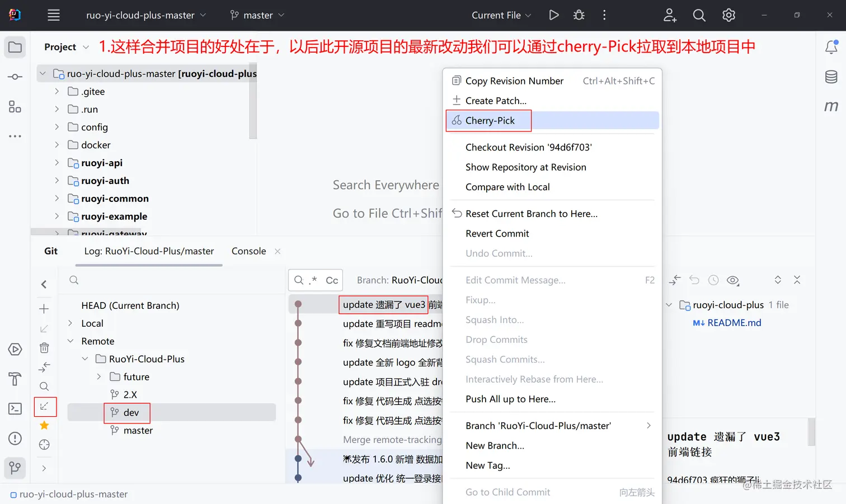Image resolution: width=846 pixels, height=504 pixels.
Task: Toggle Match Case Cc option
Action: 332,280
